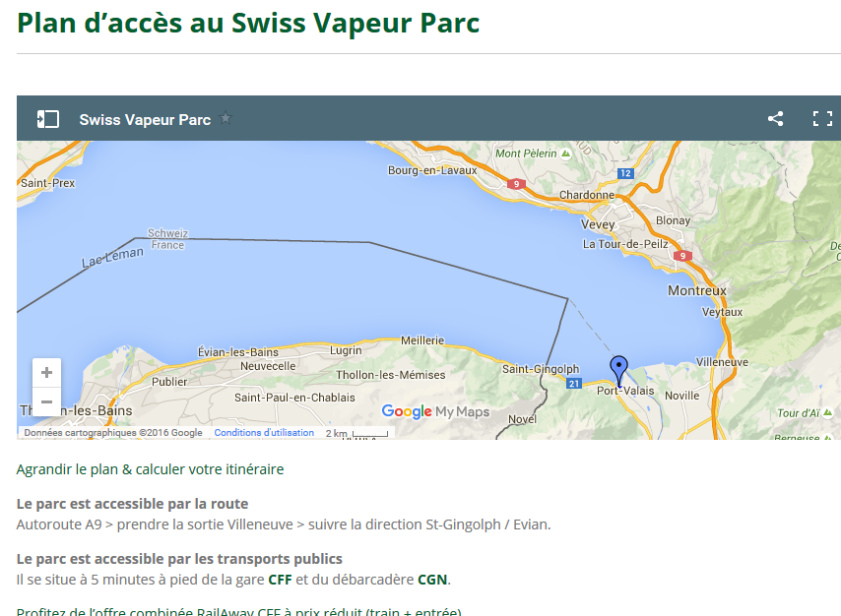841x616 pixels.
Task: Click the Saint-Prex map label
Action: [47, 183]
